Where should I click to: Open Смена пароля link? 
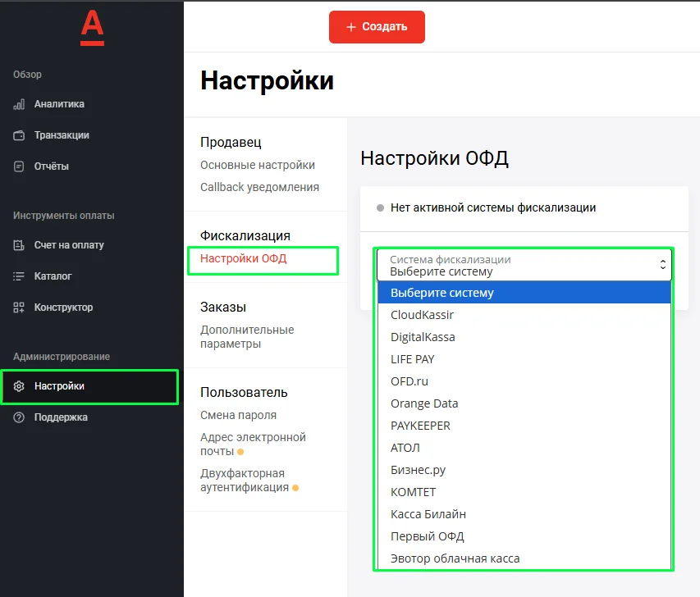238,415
